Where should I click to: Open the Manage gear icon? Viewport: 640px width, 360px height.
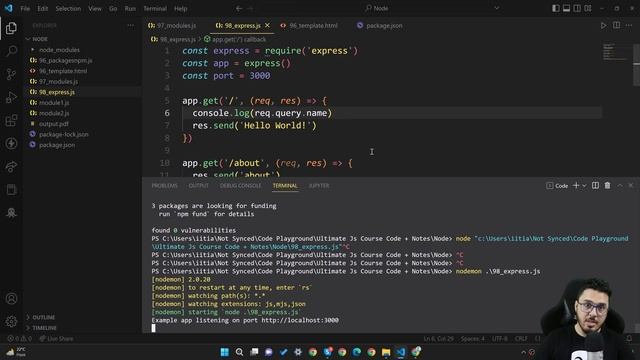coord(11,321)
